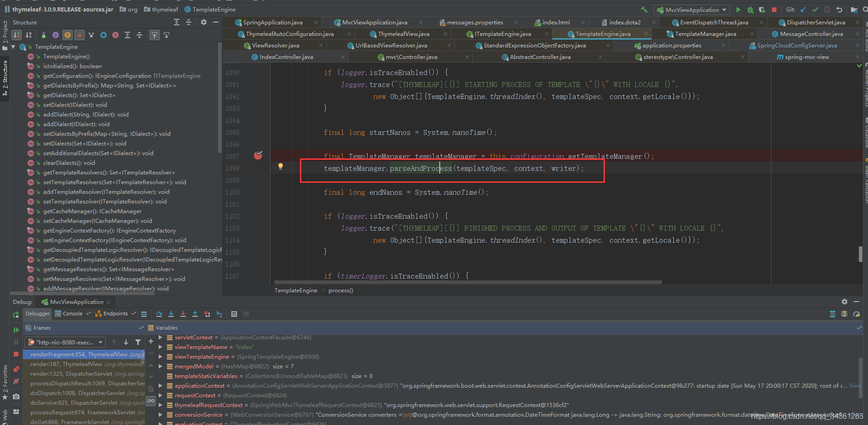Click thymeleaf breadcrumb in navigation bar
868x425 pixels.
[x=161, y=10]
